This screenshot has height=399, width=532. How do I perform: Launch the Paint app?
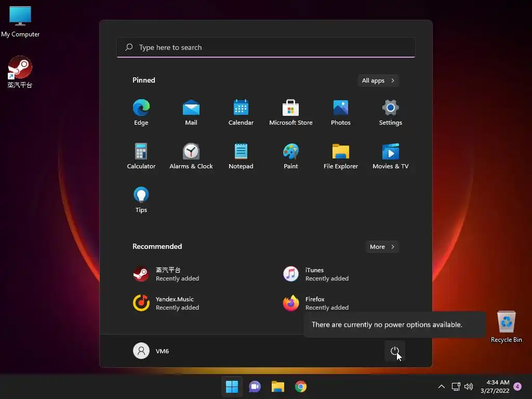tap(291, 156)
